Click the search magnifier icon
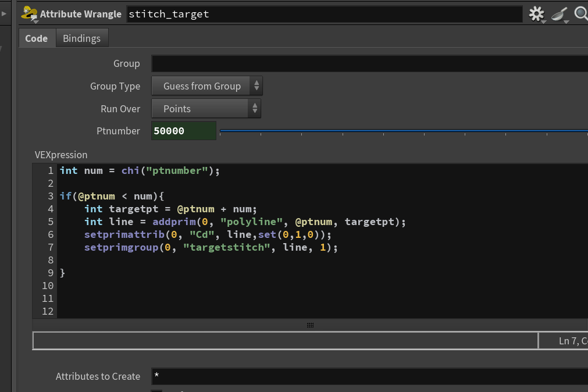The width and height of the screenshot is (588, 392). point(581,14)
